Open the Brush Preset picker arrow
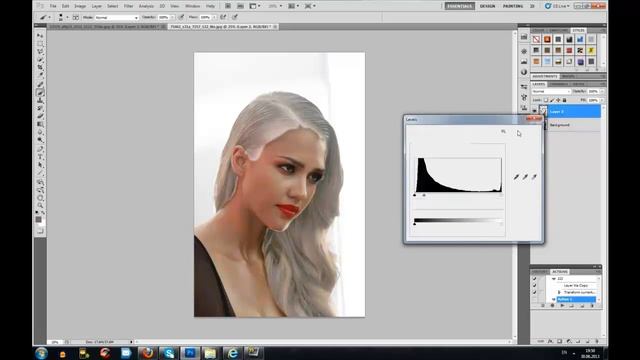 click(x=67, y=17)
